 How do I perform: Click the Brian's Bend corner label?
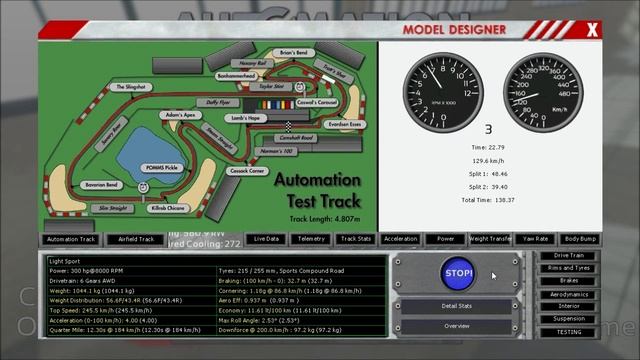[293, 53]
